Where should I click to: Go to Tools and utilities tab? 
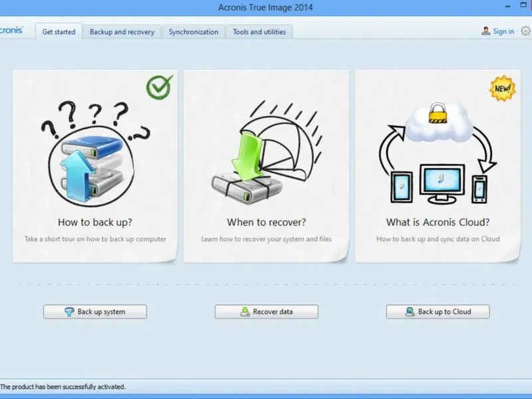(259, 31)
